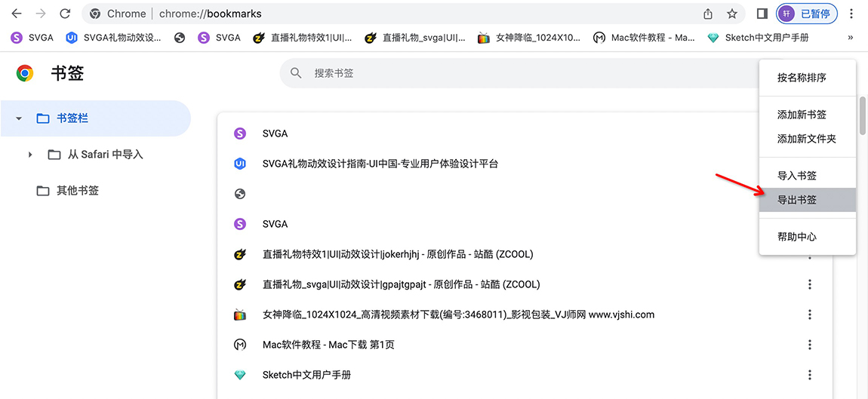Open more options for Mac软件教程 bookmark
The width and height of the screenshot is (868, 399).
tap(810, 345)
